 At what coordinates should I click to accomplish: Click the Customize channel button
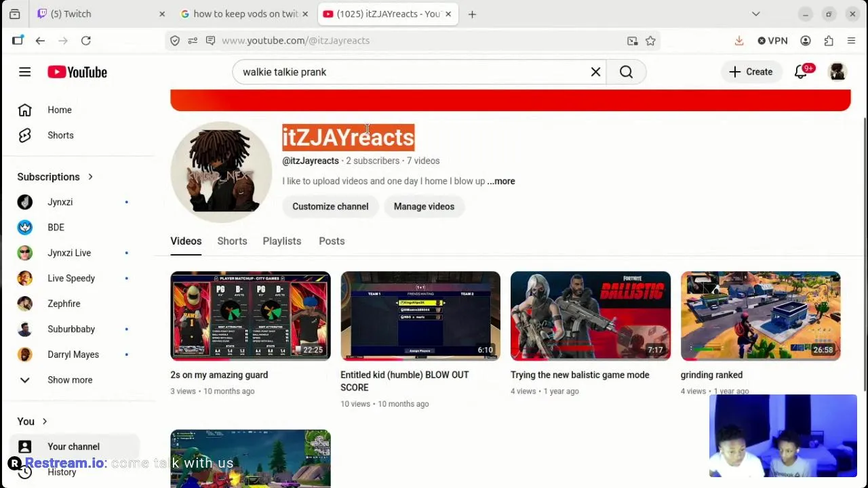click(x=330, y=207)
